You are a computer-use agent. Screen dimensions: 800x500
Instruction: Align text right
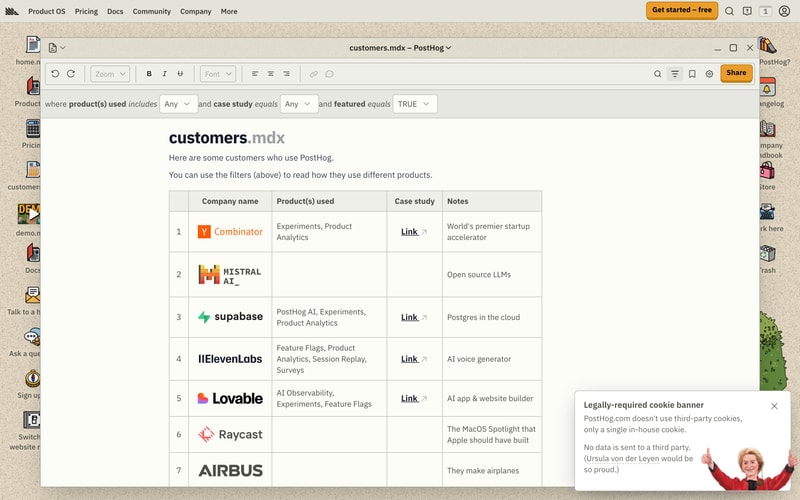[287, 74]
